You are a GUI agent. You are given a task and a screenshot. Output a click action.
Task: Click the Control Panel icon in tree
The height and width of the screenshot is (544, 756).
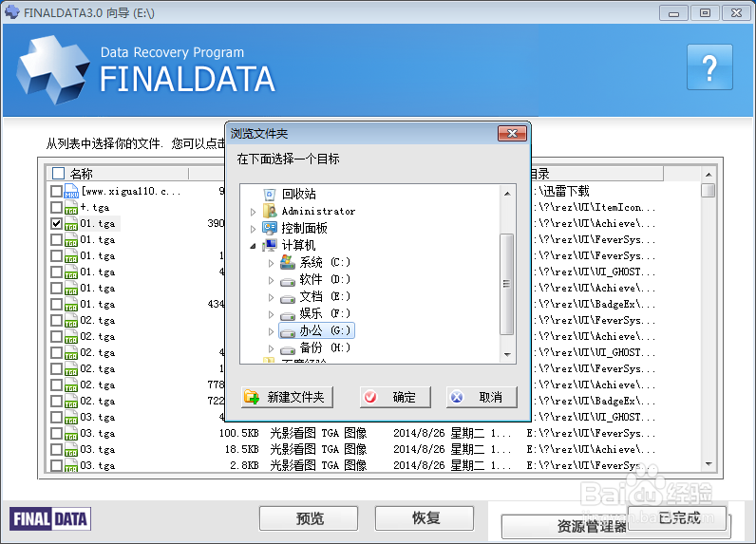pyautogui.click(x=270, y=228)
